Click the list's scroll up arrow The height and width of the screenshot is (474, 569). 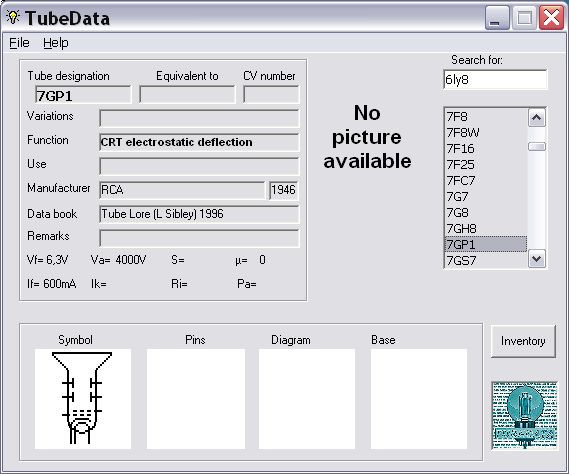[537, 118]
